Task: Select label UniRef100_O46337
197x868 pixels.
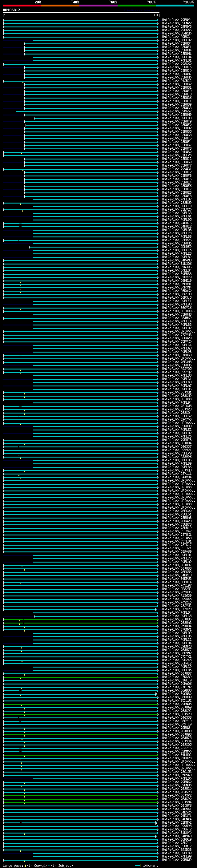Action: pyautogui.click(x=176, y=446)
